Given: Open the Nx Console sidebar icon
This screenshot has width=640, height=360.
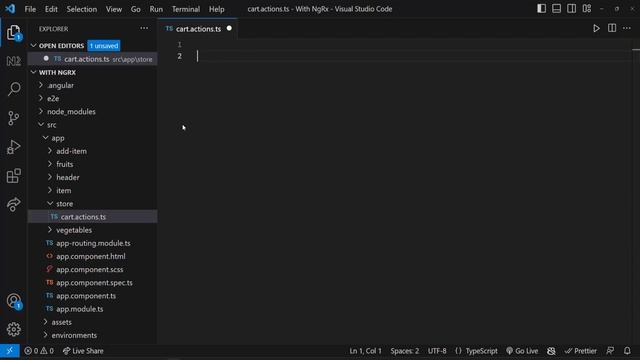Looking at the screenshot, I should coord(13,61).
